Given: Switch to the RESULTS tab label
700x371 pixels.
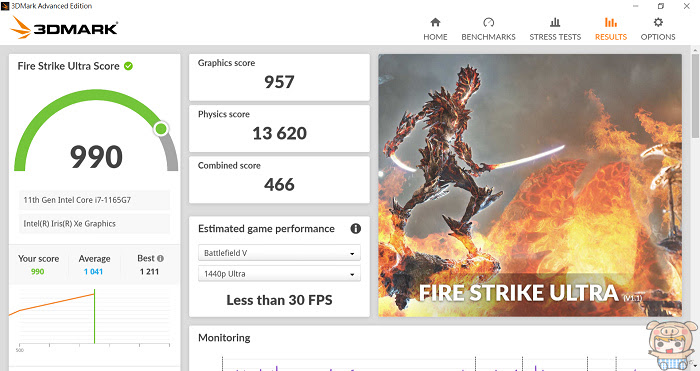Looking at the screenshot, I should click(x=611, y=37).
